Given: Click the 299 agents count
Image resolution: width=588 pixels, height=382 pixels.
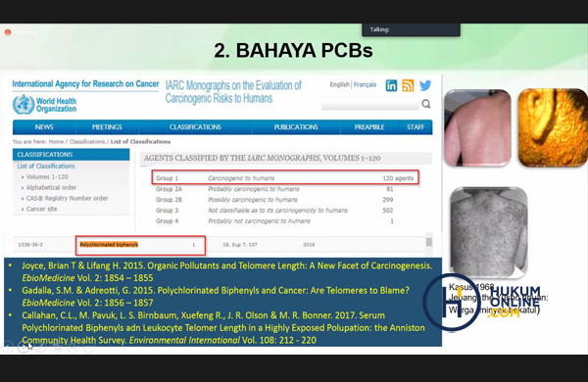Looking at the screenshot, I should [388, 200].
